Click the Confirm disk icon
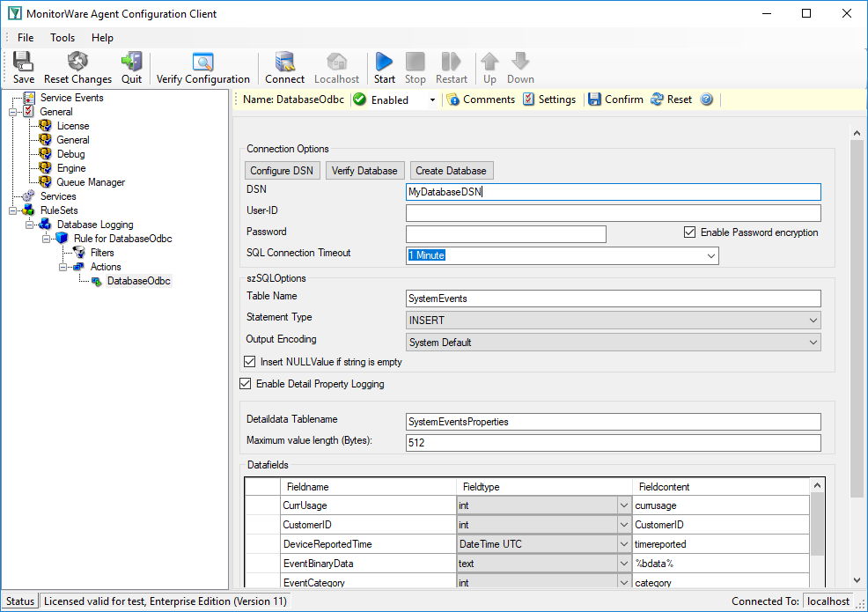This screenshot has width=868, height=612. pos(594,100)
